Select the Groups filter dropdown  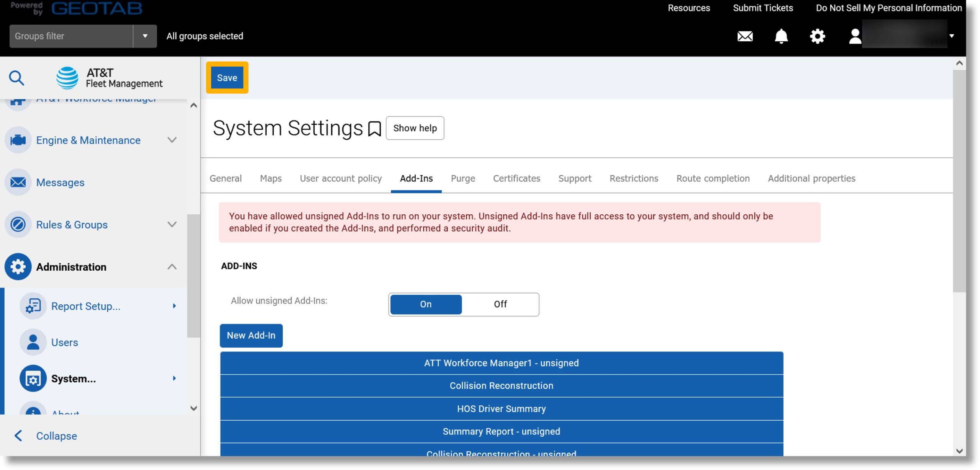144,36
